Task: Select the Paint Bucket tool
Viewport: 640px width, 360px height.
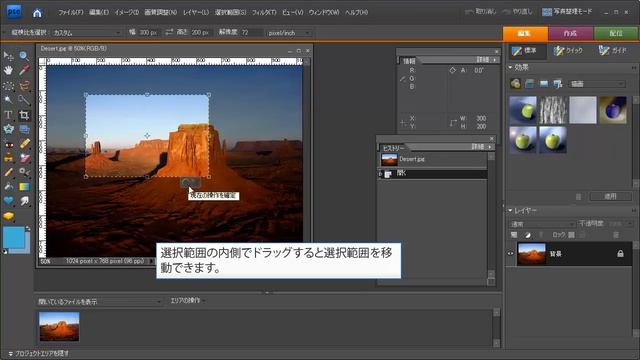Action: pos(8,187)
